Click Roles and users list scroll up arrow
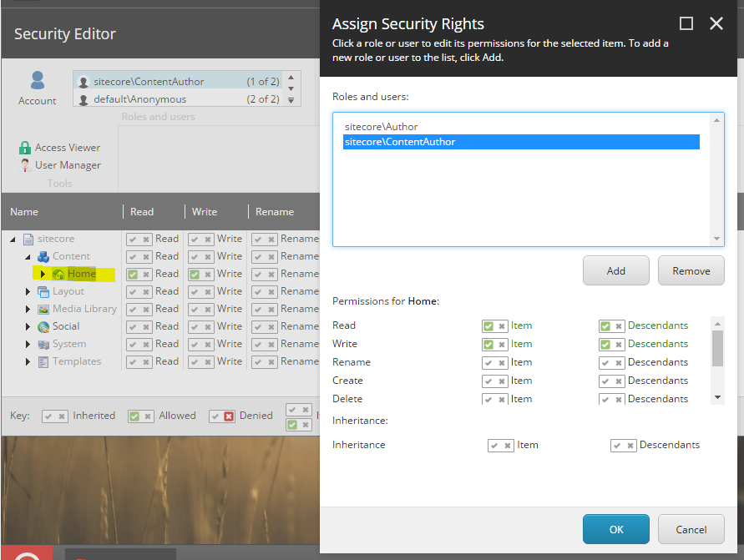This screenshot has height=560, width=744. (716, 120)
